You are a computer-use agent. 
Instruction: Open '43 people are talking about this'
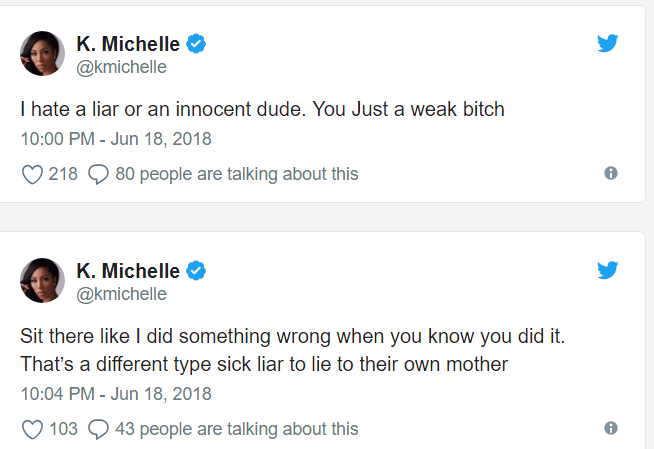coord(237,429)
